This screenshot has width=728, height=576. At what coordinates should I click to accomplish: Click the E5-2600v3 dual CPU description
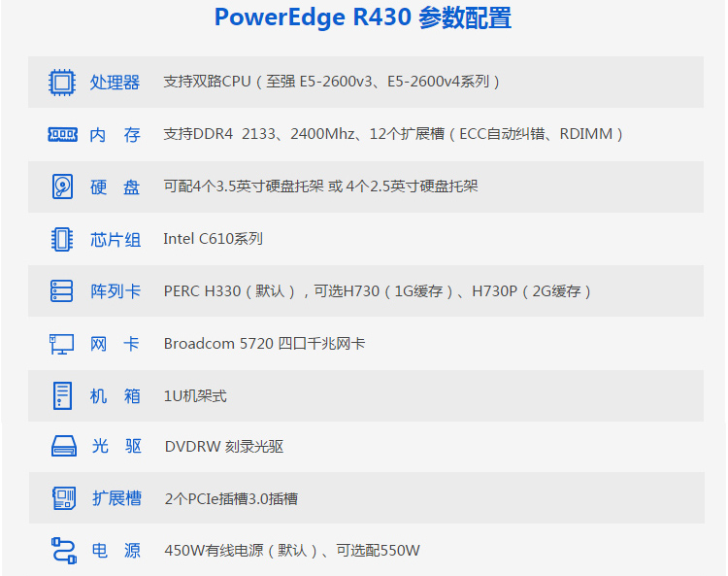coord(332,83)
